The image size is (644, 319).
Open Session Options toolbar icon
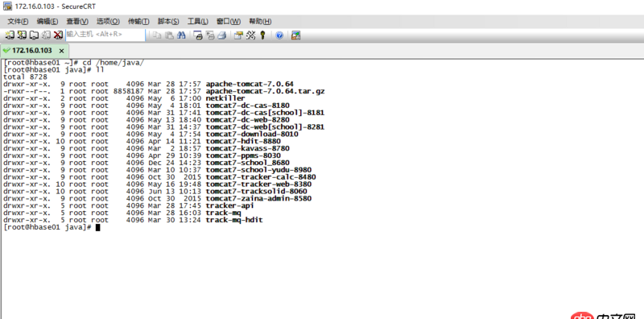click(238, 35)
